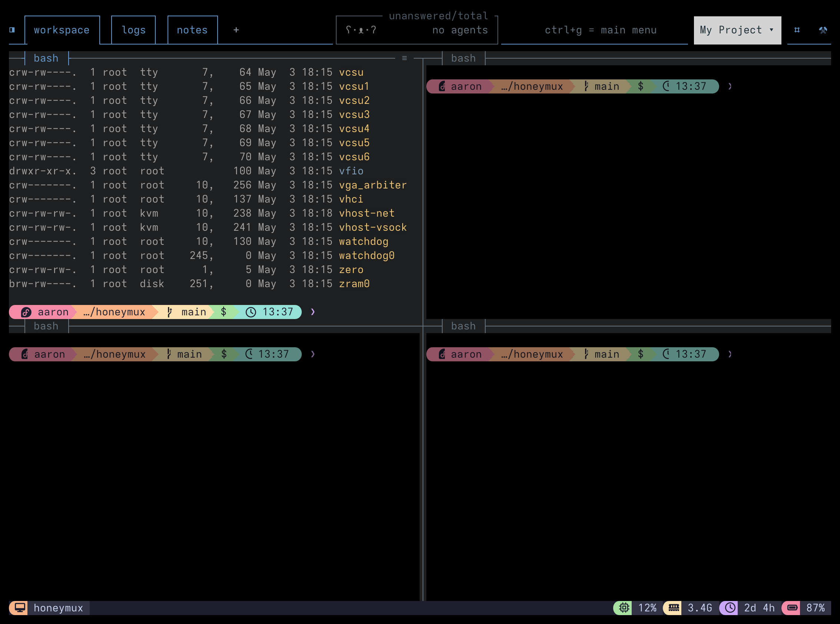Click the vcsu6 device name
The width and height of the screenshot is (840, 624).
click(354, 157)
